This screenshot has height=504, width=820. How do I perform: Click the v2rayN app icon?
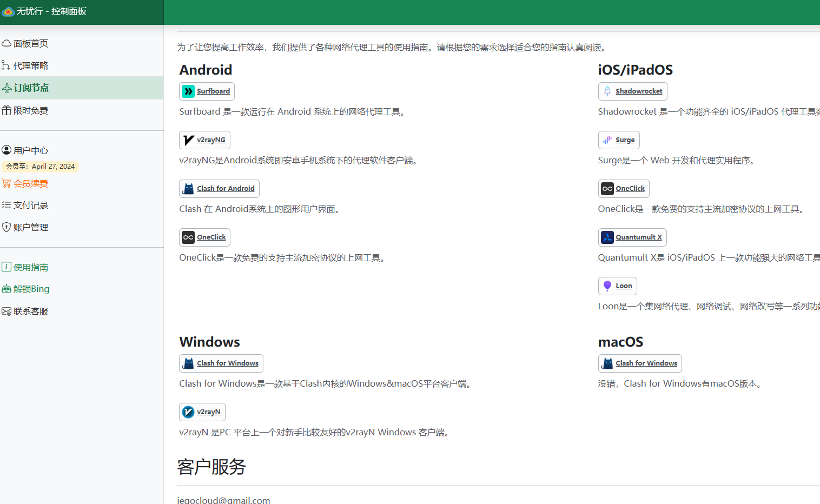click(x=188, y=412)
